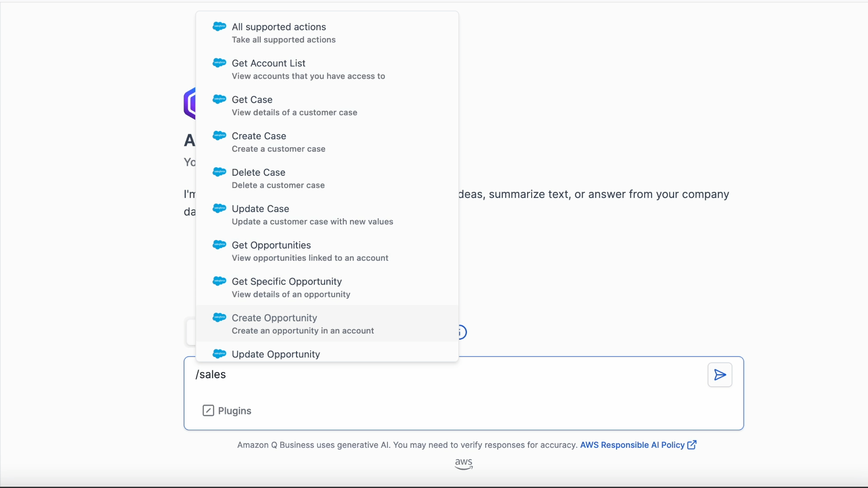Select Get Opportunities menu entry text
This screenshot has width=868, height=488.
click(x=271, y=245)
